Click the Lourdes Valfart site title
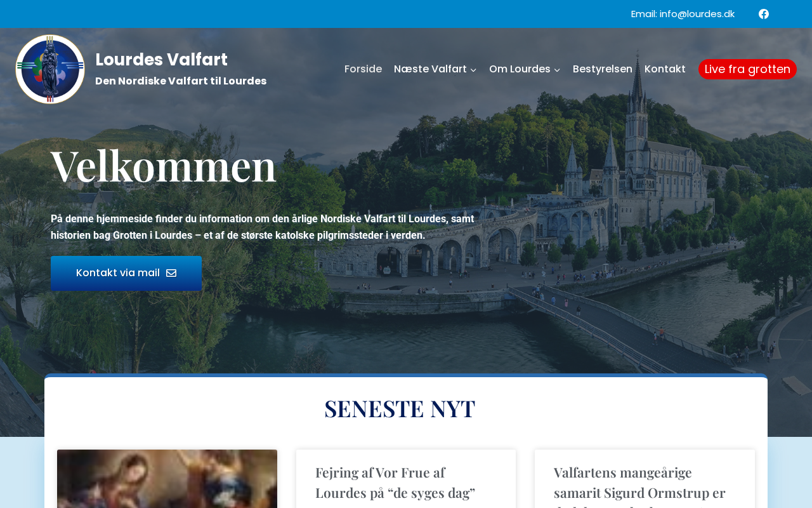Screen dimensions: 812x508 161,60
